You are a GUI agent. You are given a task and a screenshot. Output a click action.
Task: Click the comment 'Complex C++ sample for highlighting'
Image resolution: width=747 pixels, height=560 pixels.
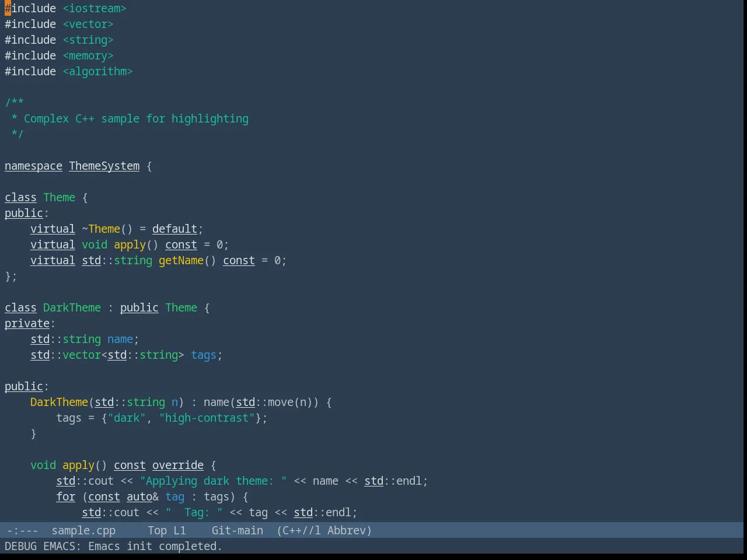point(136,118)
